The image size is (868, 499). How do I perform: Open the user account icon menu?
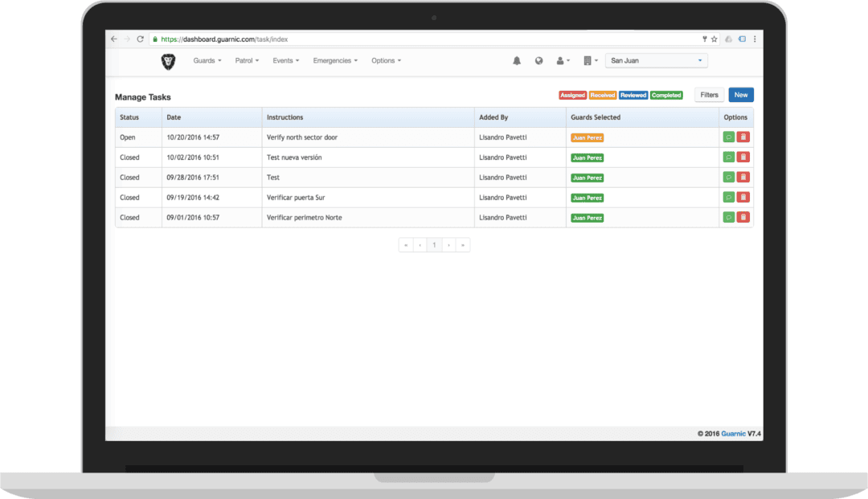[561, 60]
